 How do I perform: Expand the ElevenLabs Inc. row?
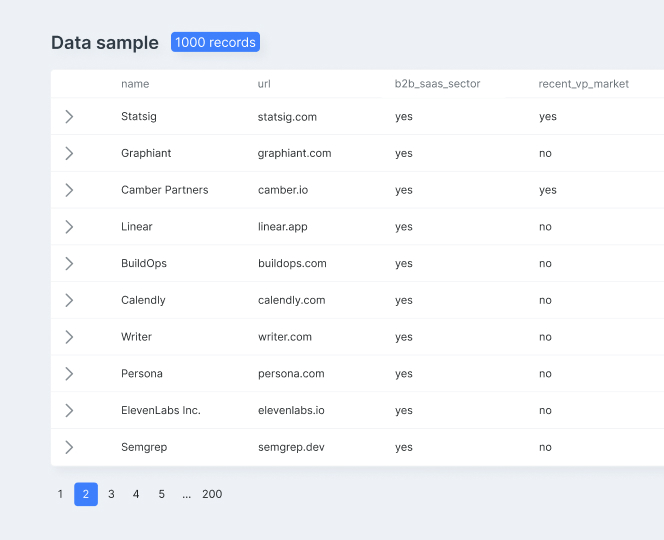69,410
